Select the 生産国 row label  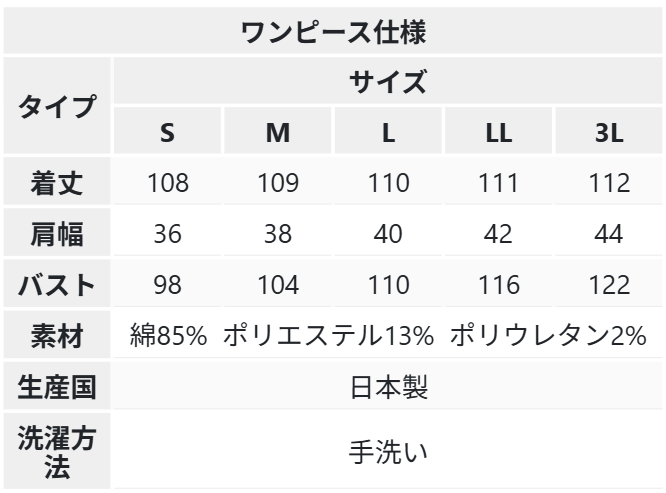click(x=57, y=386)
